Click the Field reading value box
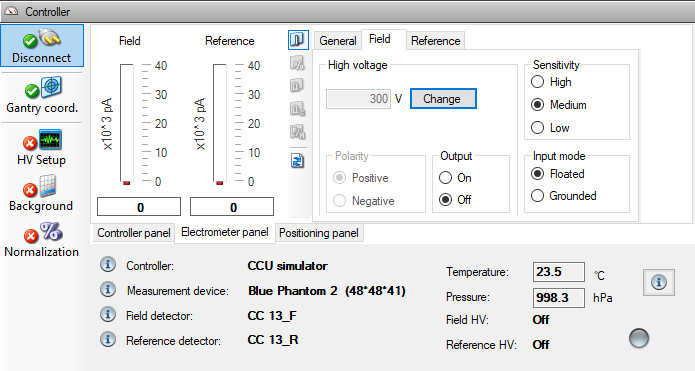The width and height of the screenshot is (695, 371). coord(139,207)
